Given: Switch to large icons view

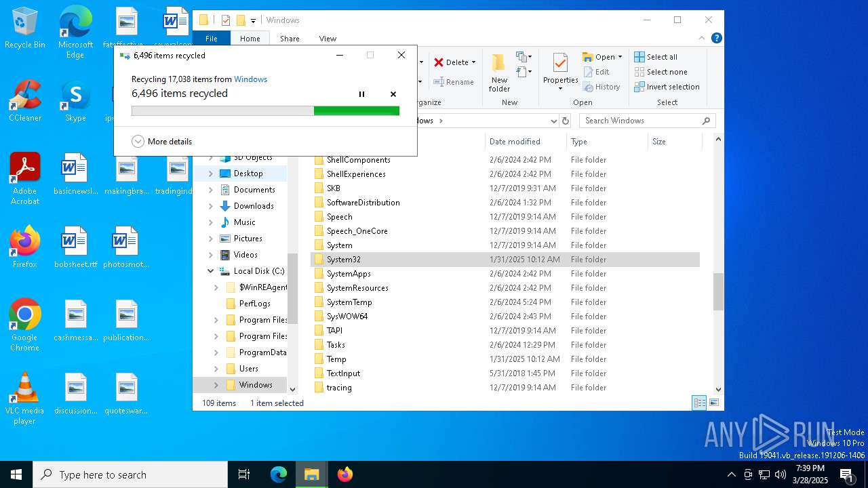Looking at the screenshot, I should [x=713, y=403].
